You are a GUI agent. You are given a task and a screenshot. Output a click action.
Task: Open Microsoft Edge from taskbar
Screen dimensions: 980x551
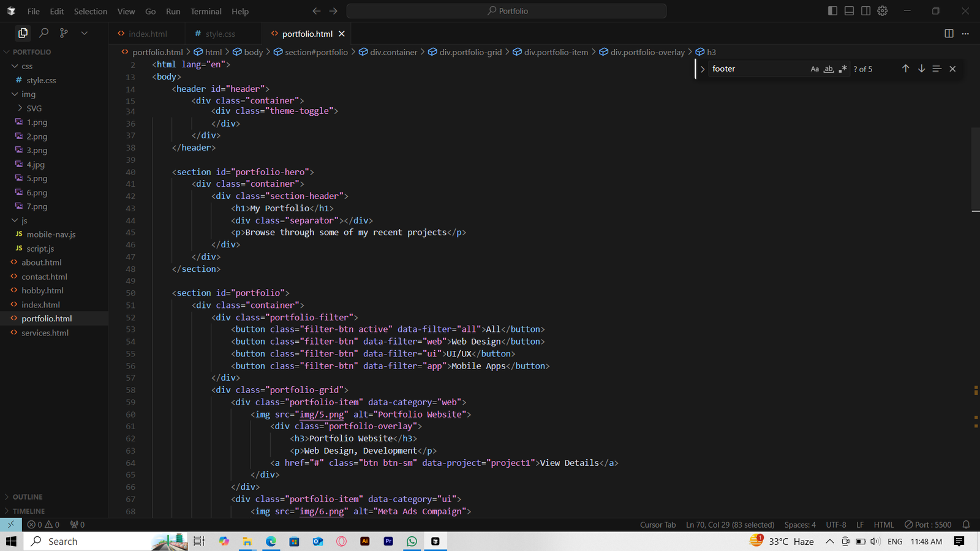(271, 541)
